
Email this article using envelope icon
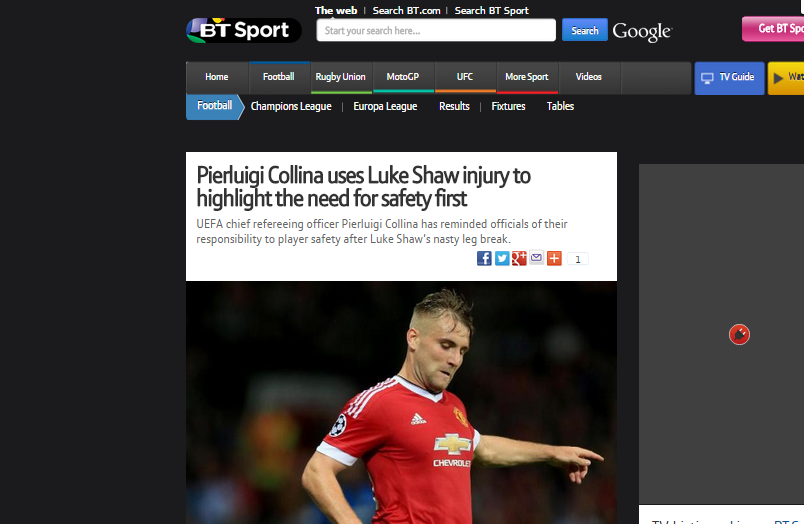[536, 258]
